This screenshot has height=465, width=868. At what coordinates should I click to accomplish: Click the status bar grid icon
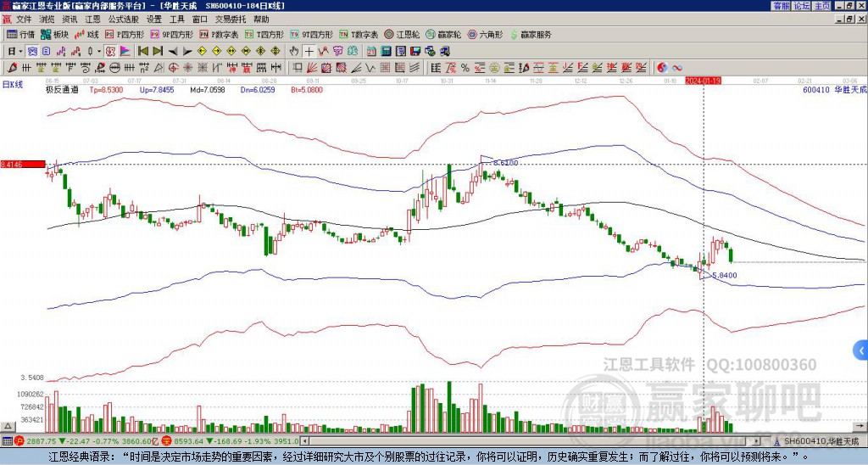pyautogui.click(x=7, y=441)
